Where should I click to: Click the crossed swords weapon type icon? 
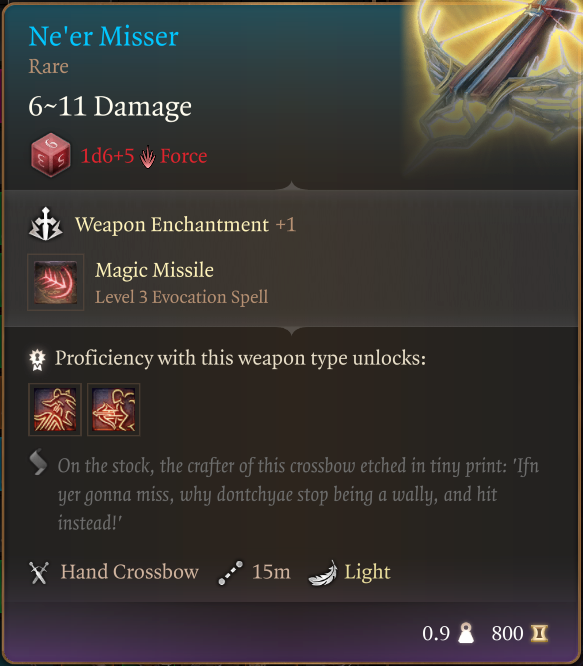pos(39,573)
